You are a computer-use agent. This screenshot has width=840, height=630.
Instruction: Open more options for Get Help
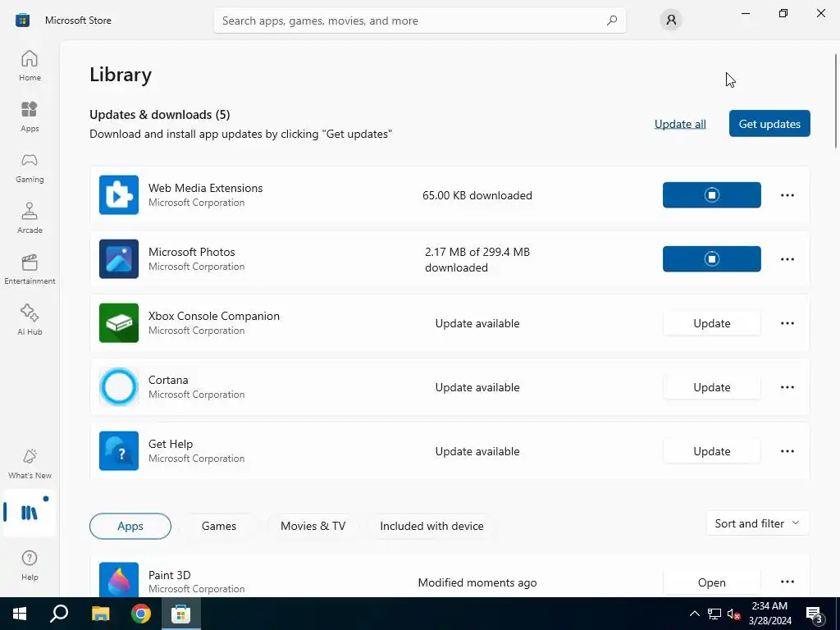pos(787,451)
